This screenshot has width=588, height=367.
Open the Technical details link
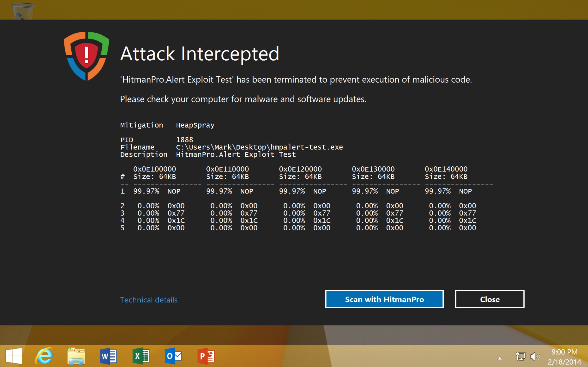pyautogui.click(x=149, y=300)
